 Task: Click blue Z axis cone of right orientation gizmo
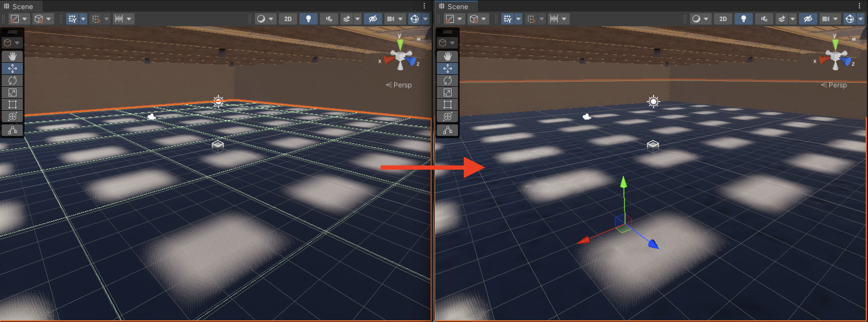(846, 61)
